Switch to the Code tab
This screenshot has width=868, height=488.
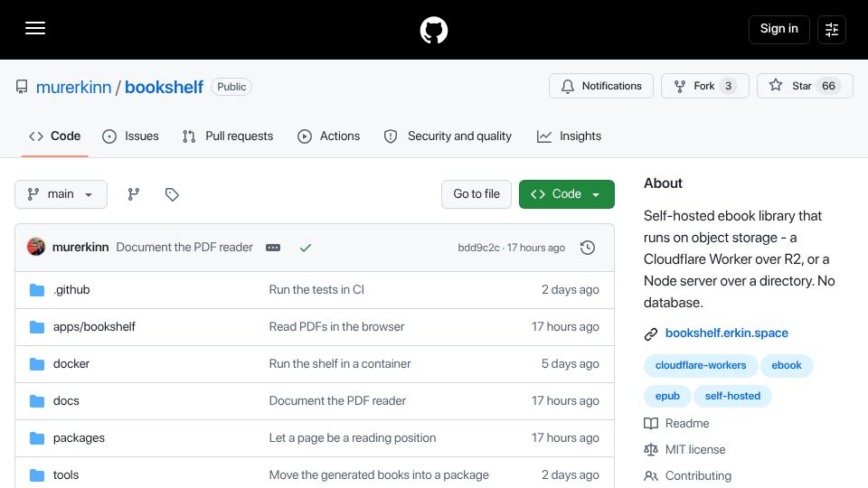point(55,136)
